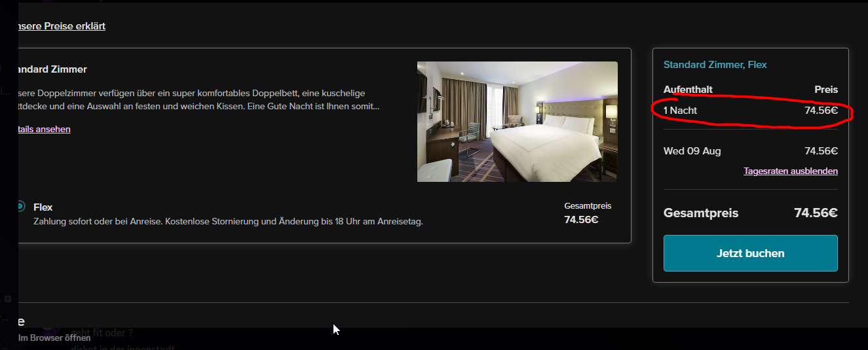
Task: Open the 'Details ansehen' link
Action: (45, 129)
